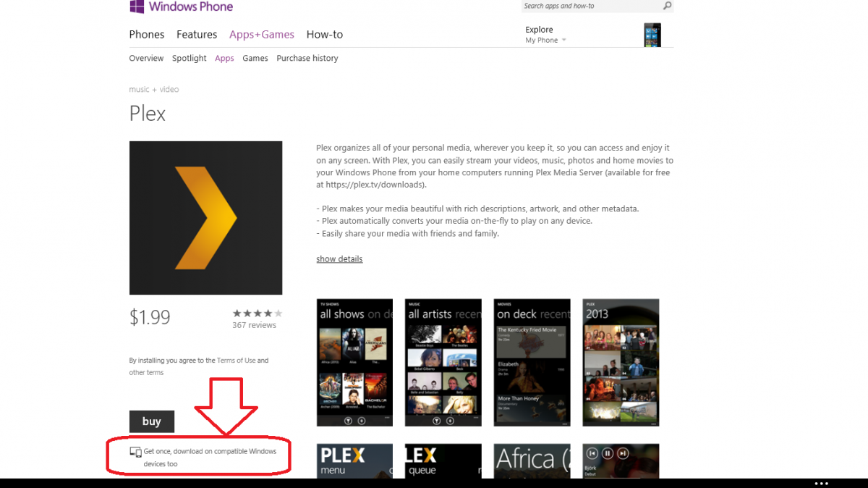868x488 pixels.
Task: Open the 'all artists' screenshot thumbnail
Action: point(443,363)
